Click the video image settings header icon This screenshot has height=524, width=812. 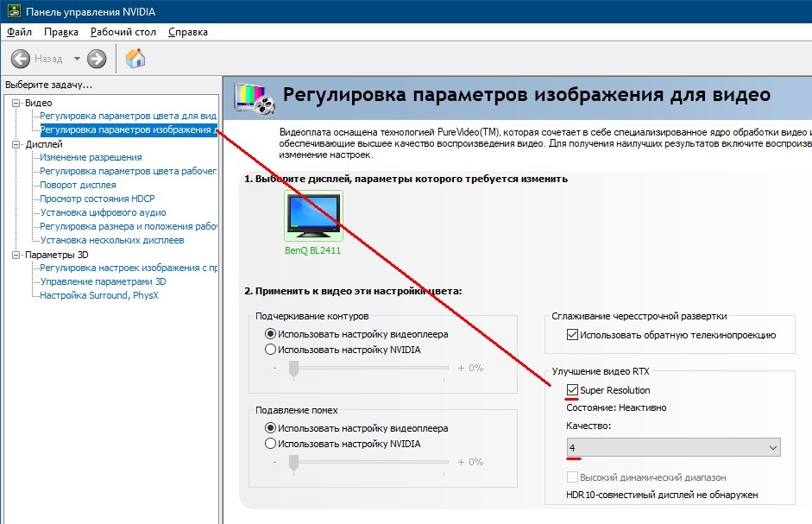point(255,98)
